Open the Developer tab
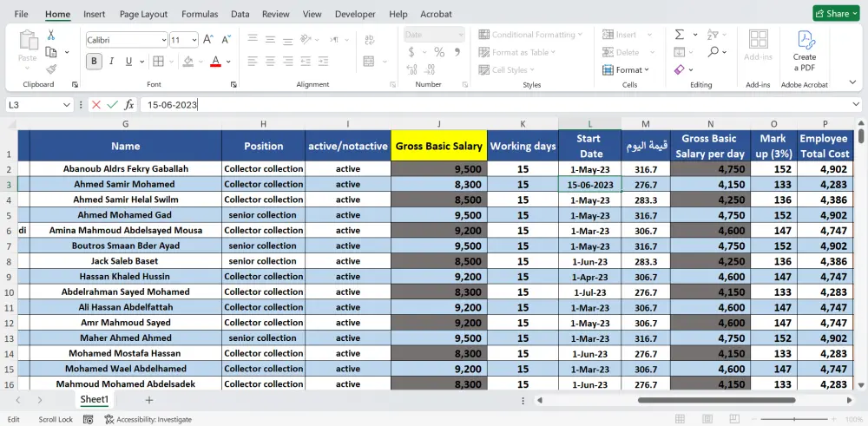The width and height of the screenshot is (868, 426). click(x=355, y=15)
